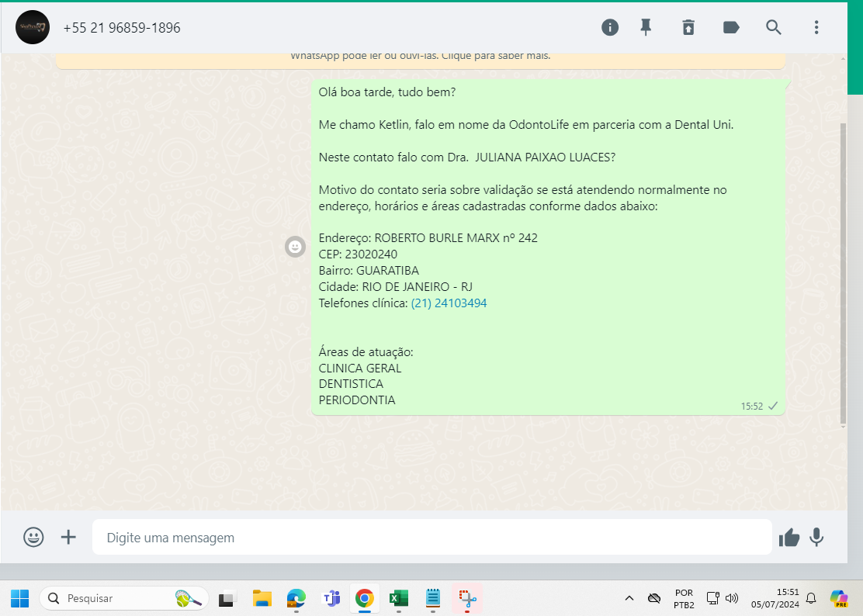
Task: Pin this chat with the pin icon
Action: click(x=646, y=27)
